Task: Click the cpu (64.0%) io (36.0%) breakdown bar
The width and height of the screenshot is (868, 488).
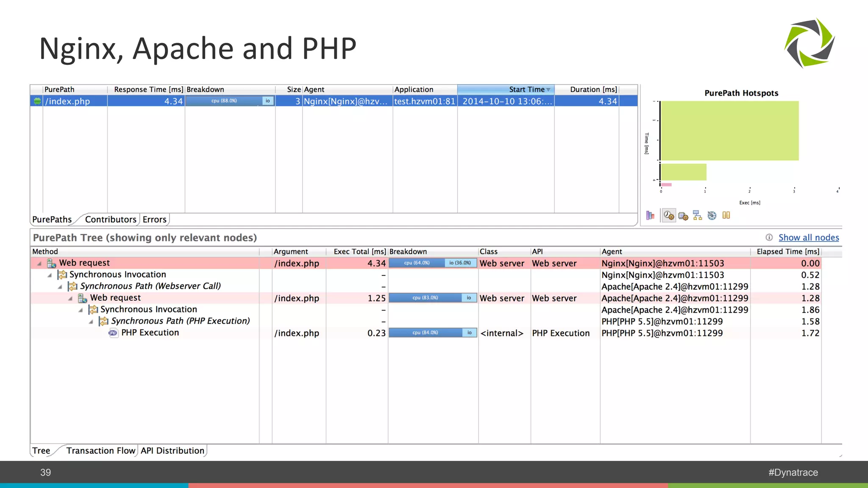Action: 433,263
